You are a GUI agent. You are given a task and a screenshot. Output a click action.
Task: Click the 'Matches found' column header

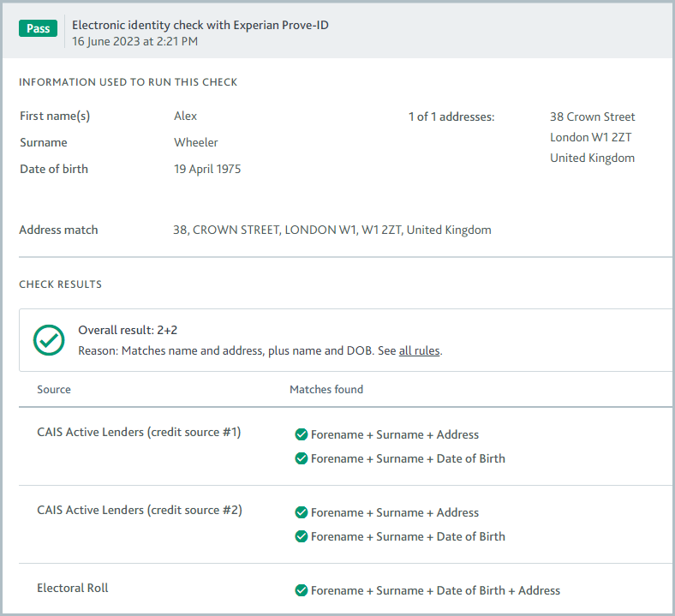326,390
